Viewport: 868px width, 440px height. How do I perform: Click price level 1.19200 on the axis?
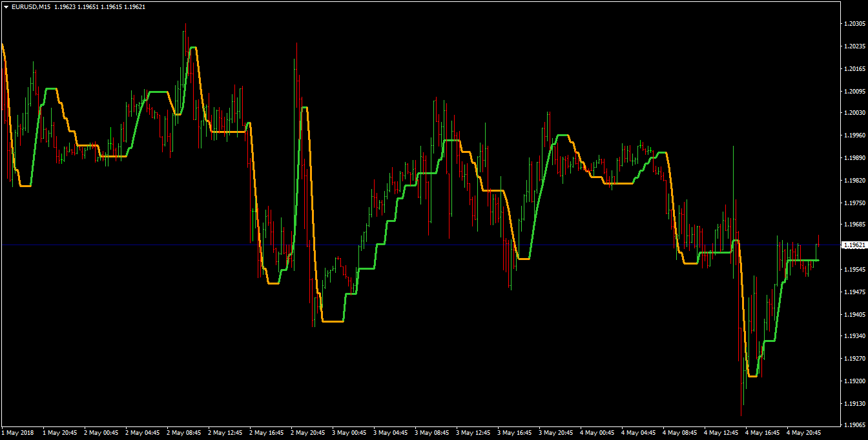point(854,381)
